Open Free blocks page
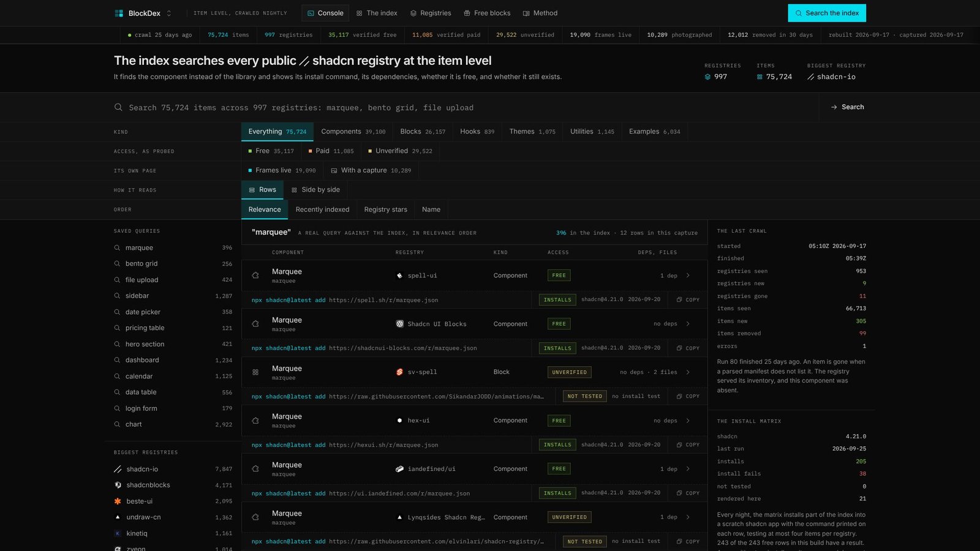980x551 pixels. tap(487, 13)
